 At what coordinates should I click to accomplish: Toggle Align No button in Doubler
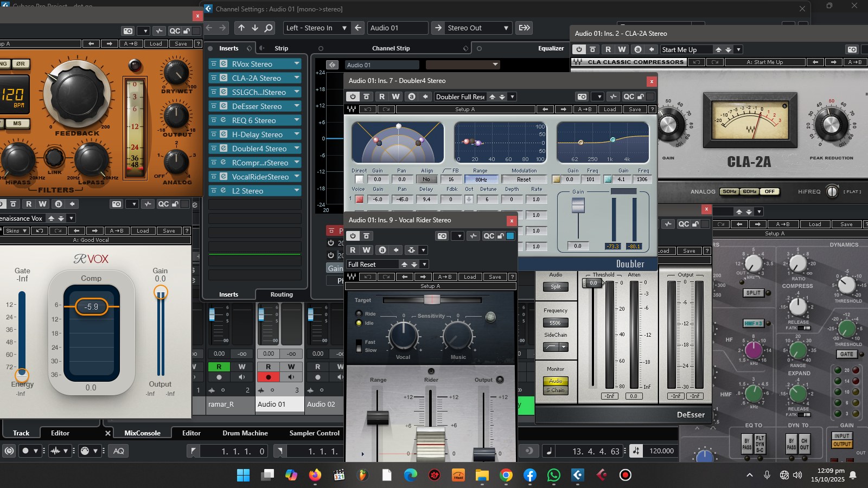tap(426, 179)
